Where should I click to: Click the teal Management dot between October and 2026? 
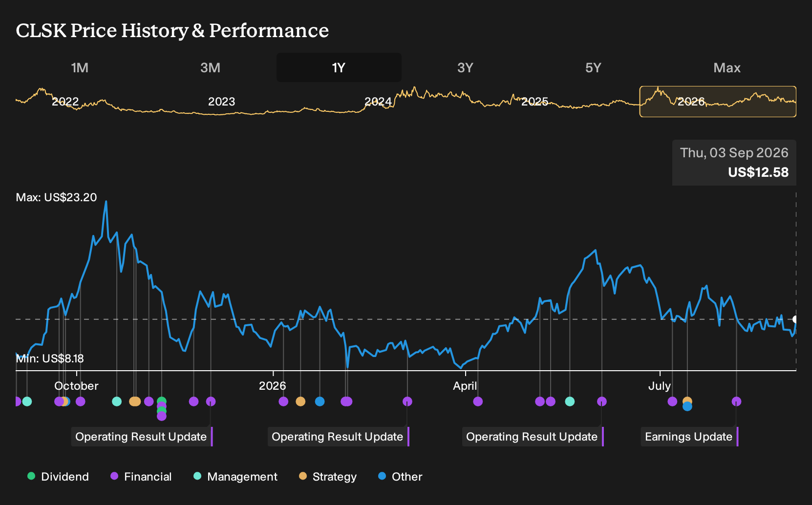(117, 401)
